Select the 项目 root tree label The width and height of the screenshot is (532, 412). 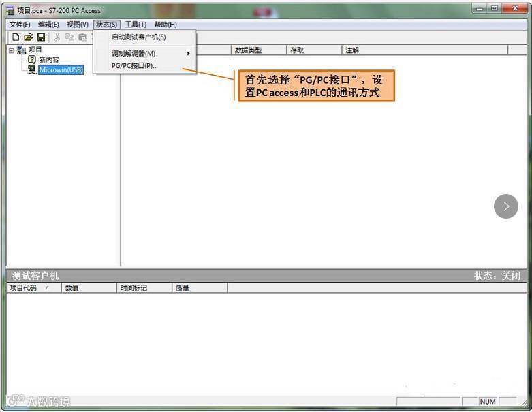click(35, 50)
